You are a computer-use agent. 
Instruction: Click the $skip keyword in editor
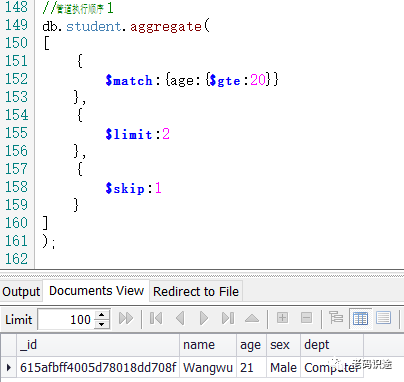[x=125, y=188]
